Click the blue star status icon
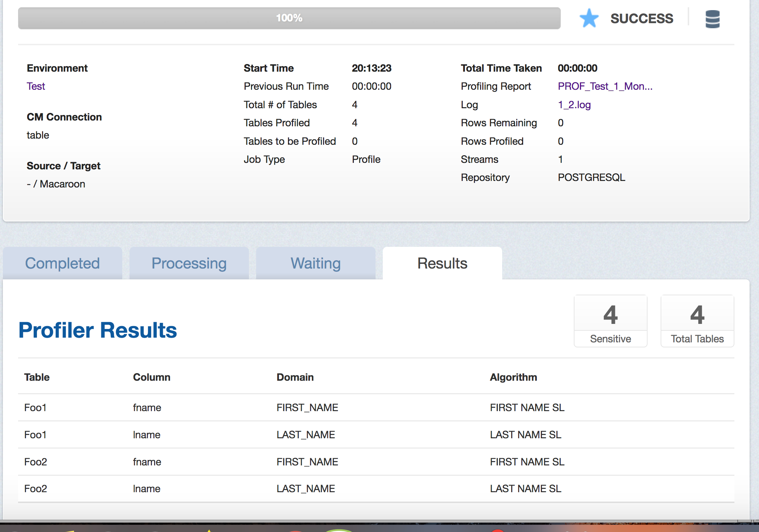 click(589, 18)
